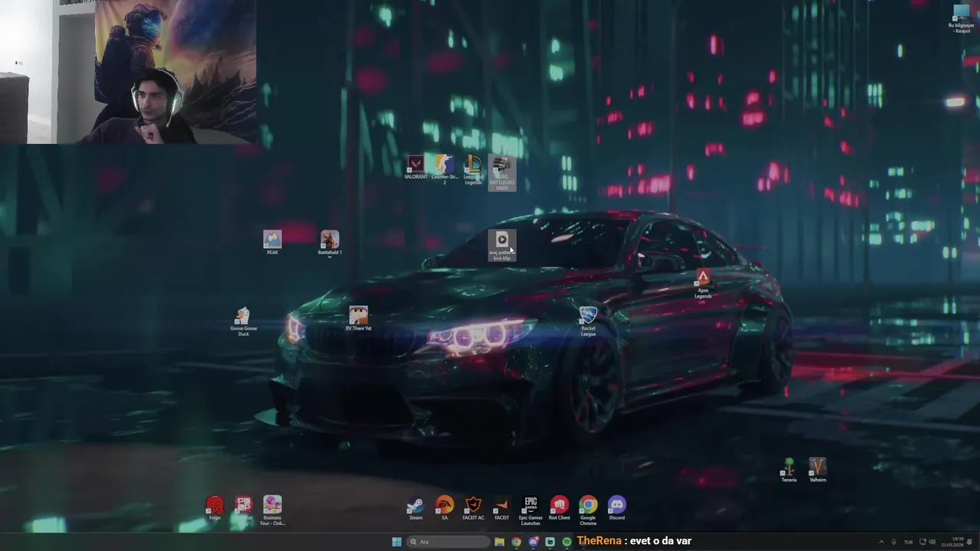Image resolution: width=980 pixels, height=551 pixels.
Task: Open Spotify from the taskbar
Action: (567, 542)
